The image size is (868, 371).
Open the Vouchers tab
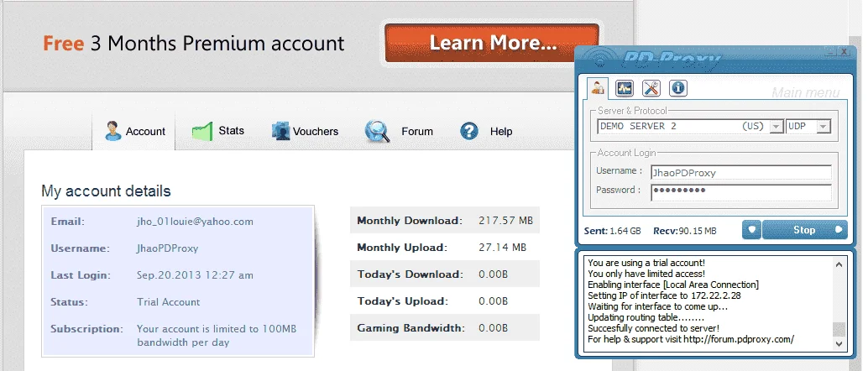click(305, 131)
